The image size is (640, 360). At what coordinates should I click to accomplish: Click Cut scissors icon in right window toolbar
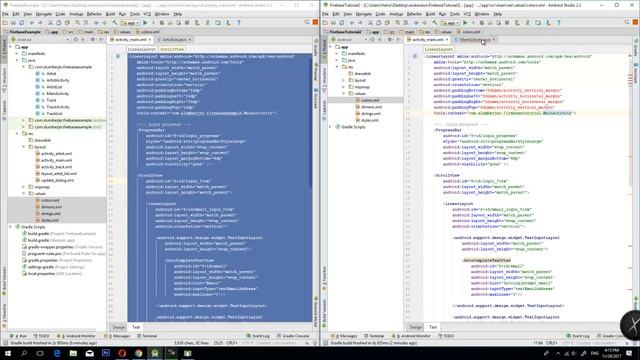371,23
